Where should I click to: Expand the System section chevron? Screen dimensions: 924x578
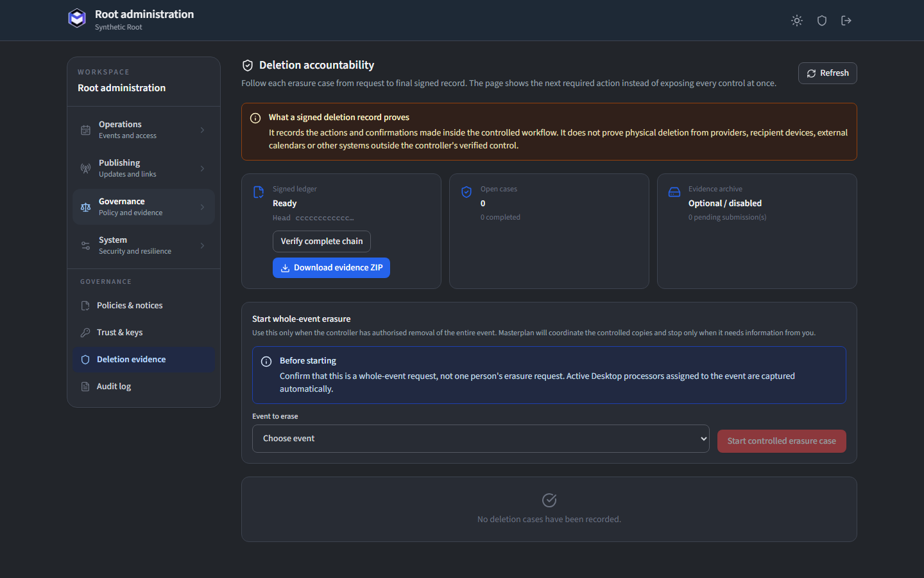[x=202, y=245]
